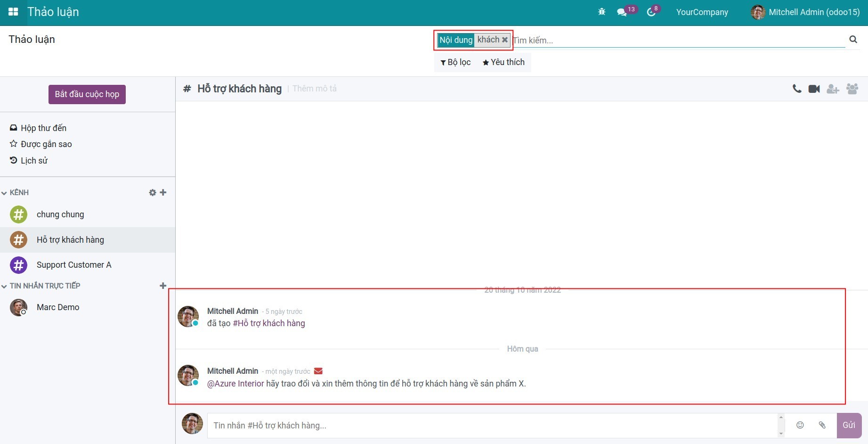868x444 pixels.
Task: Open activities clock icon with badge 8
Action: [651, 12]
